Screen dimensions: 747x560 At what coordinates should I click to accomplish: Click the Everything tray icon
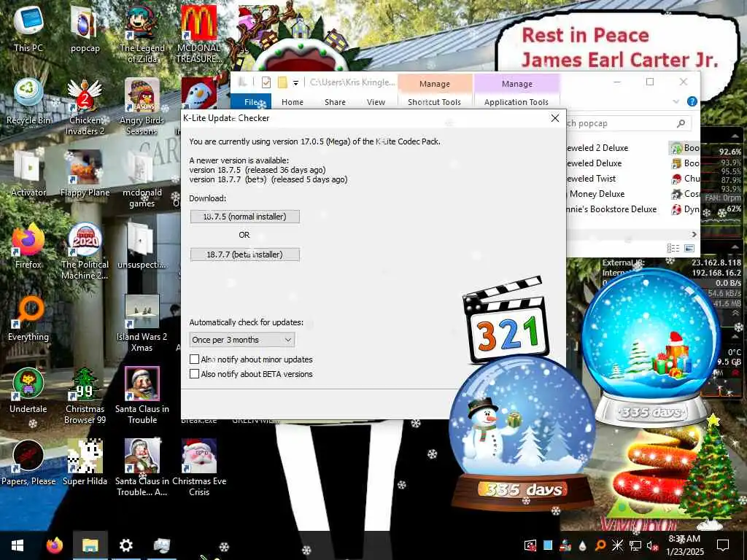tap(600, 545)
